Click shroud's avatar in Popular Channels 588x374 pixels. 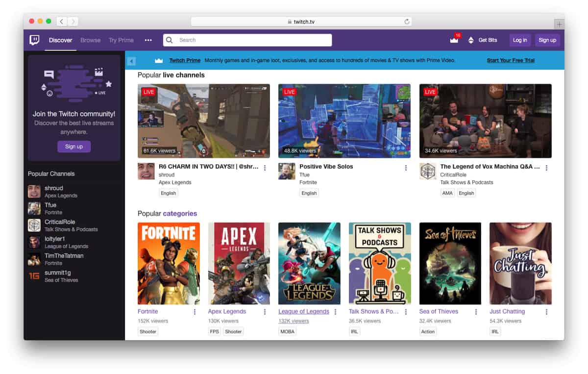tap(34, 192)
